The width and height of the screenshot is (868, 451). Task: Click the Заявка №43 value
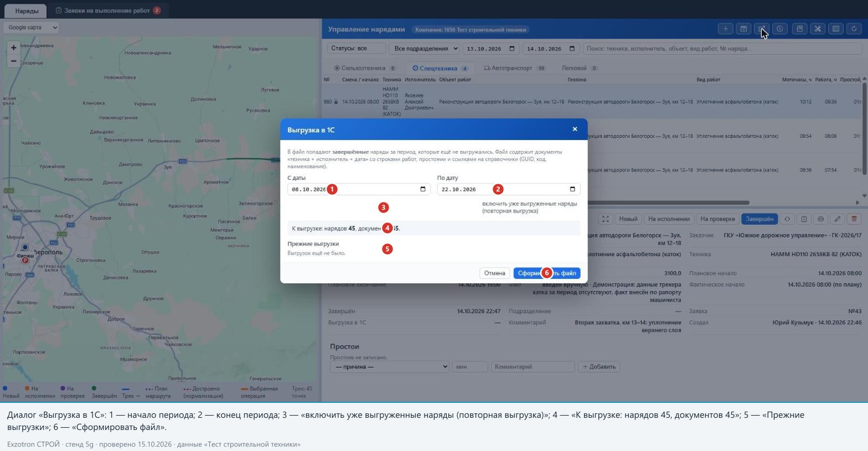pos(855,311)
